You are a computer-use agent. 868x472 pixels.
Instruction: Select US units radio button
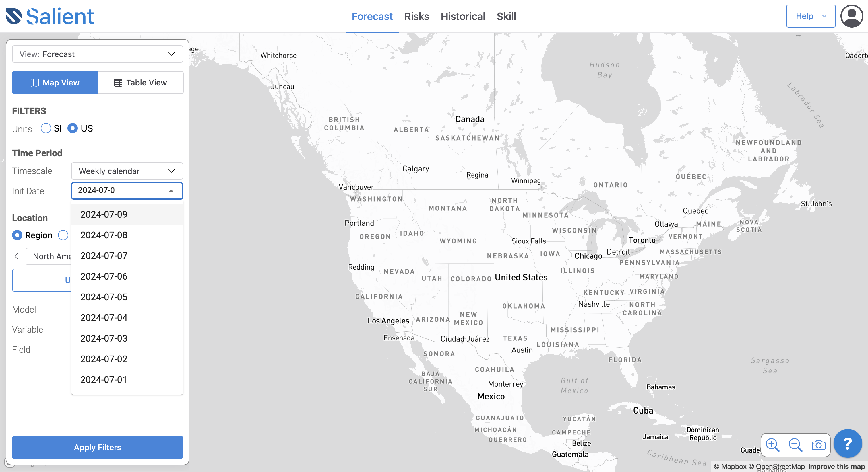pyautogui.click(x=72, y=128)
